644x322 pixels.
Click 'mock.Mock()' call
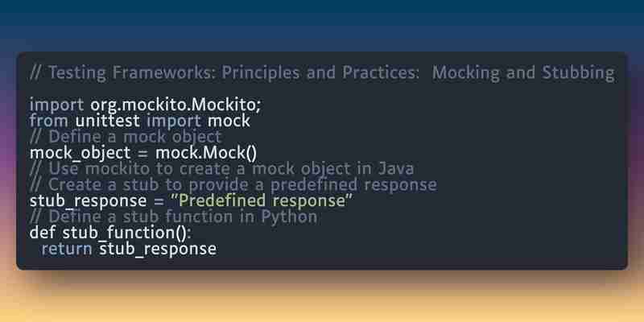click(206, 153)
